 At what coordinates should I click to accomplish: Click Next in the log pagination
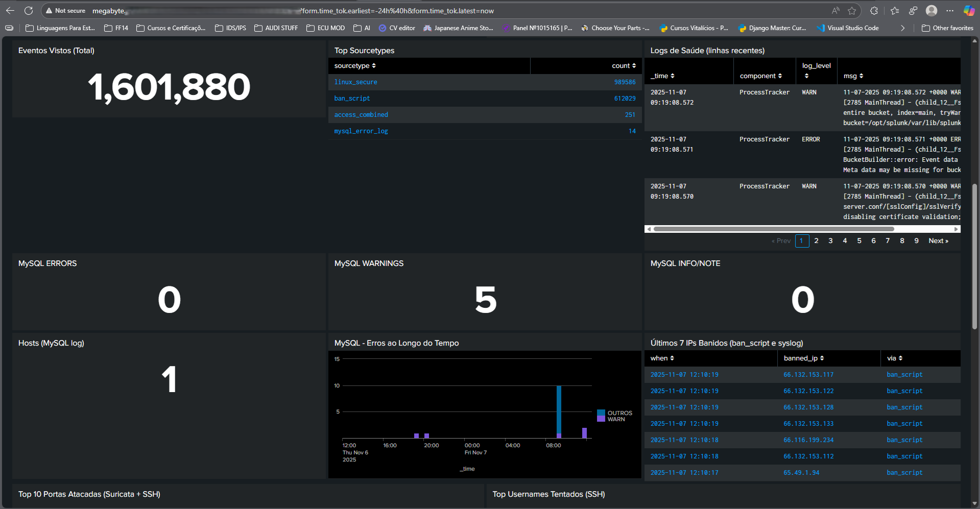pos(938,241)
